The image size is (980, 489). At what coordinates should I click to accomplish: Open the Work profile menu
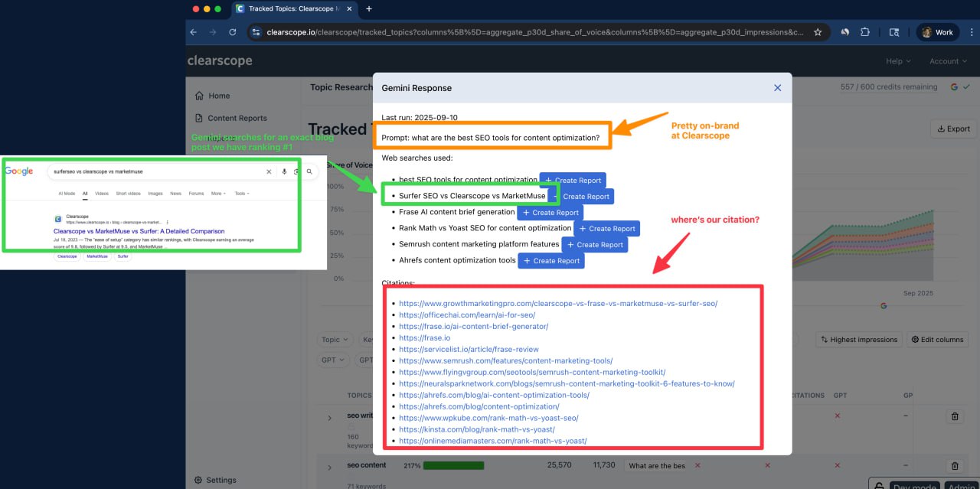[937, 32]
